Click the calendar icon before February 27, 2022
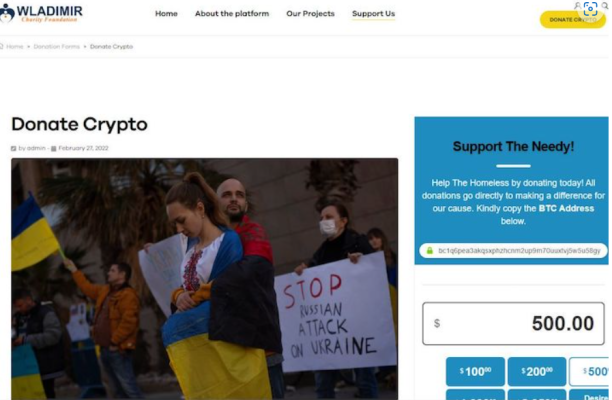 (54, 148)
